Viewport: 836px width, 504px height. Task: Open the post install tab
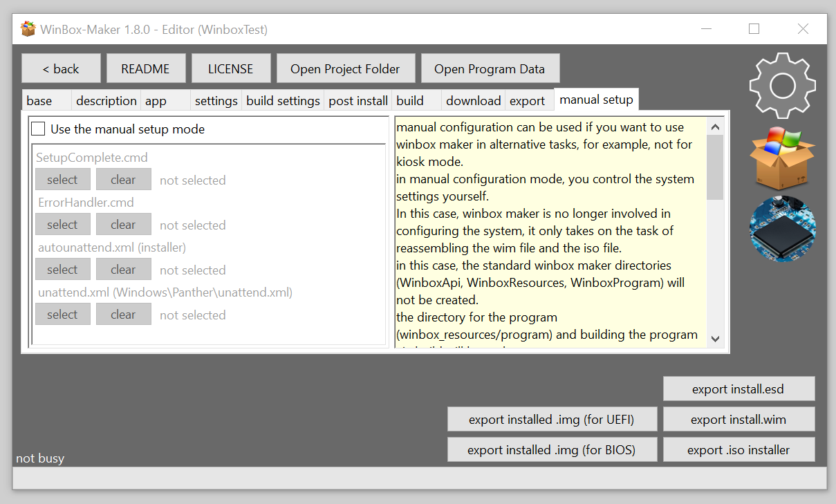point(357,100)
